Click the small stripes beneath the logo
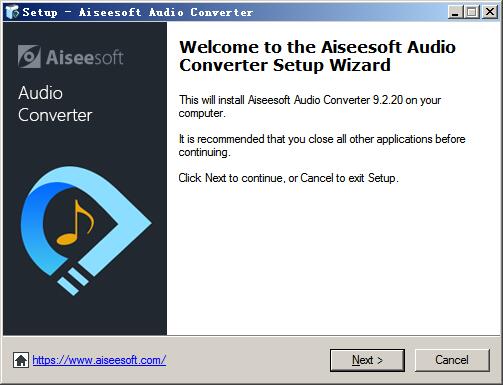This screenshot has width=503, height=385. click(74, 281)
